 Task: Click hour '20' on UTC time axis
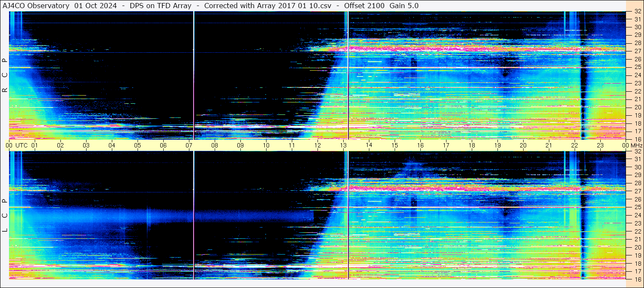(523, 145)
